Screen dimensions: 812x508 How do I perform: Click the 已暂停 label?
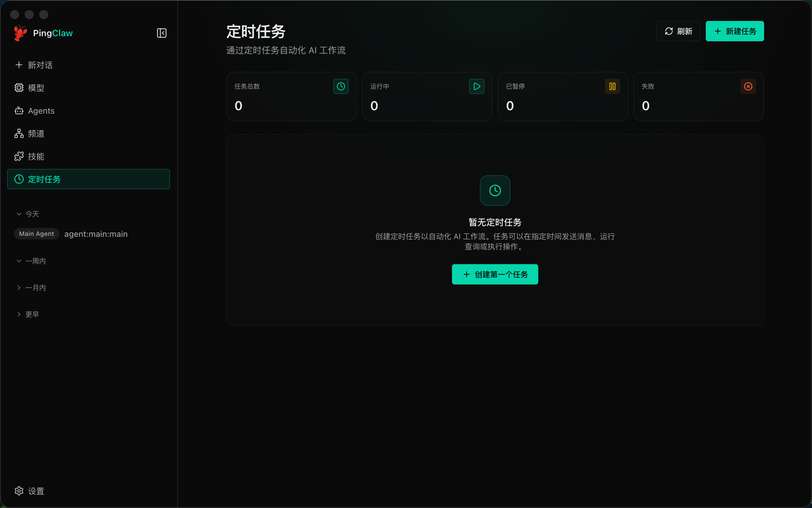click(x=515, y=86)
